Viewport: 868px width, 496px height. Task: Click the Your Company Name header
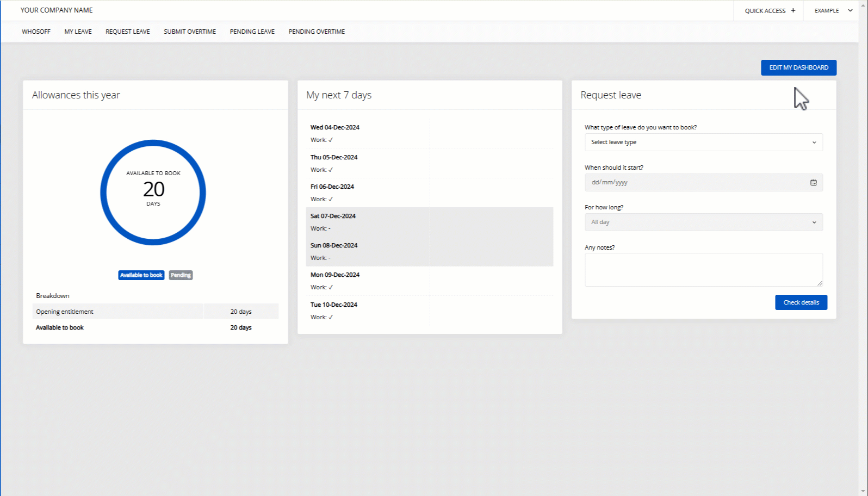point(57,10)
